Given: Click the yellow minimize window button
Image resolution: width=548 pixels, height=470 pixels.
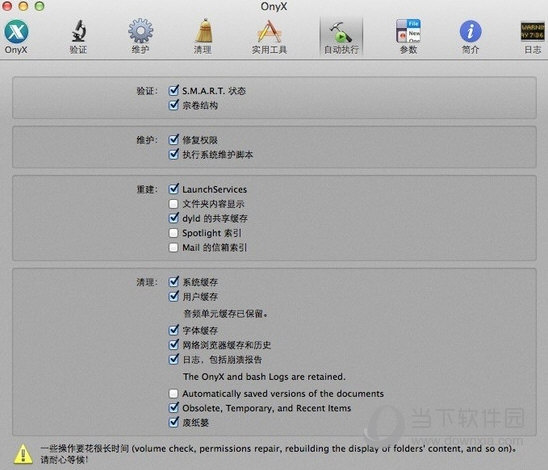Looking at the screenshot, I should coord(23,6).
